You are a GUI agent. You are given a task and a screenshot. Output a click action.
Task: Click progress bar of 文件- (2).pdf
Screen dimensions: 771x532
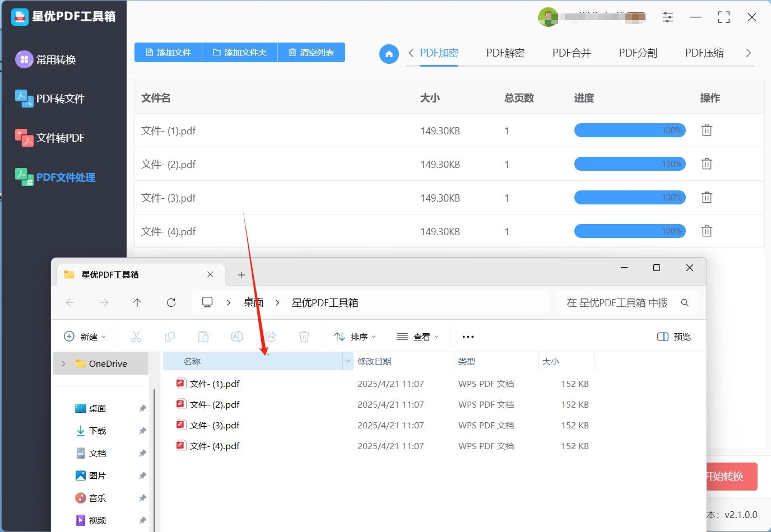(630, 164)
